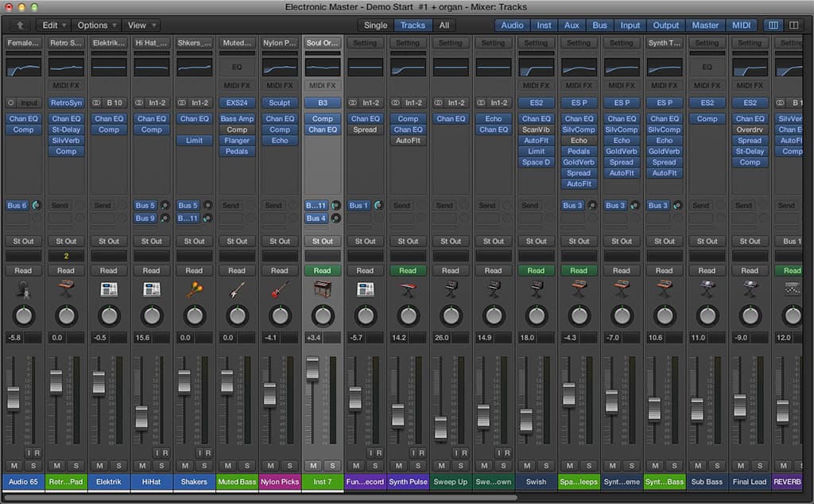This screenshot has height=504, width=814.
Task: Toggle the MIDI channel filter
Action: 742,25
